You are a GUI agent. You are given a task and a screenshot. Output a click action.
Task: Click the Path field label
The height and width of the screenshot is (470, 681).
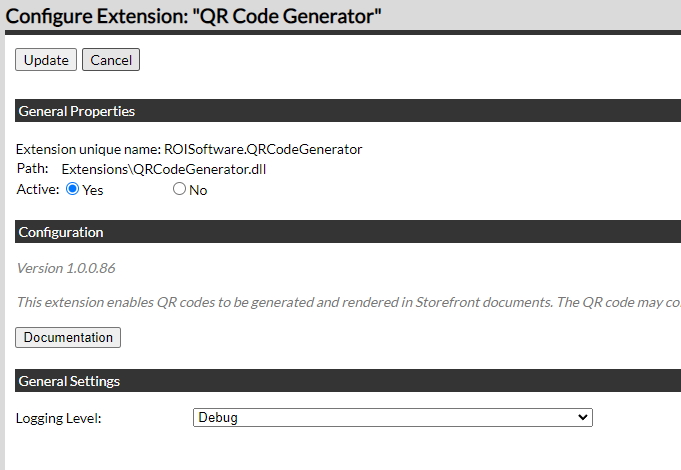(32, 169)
